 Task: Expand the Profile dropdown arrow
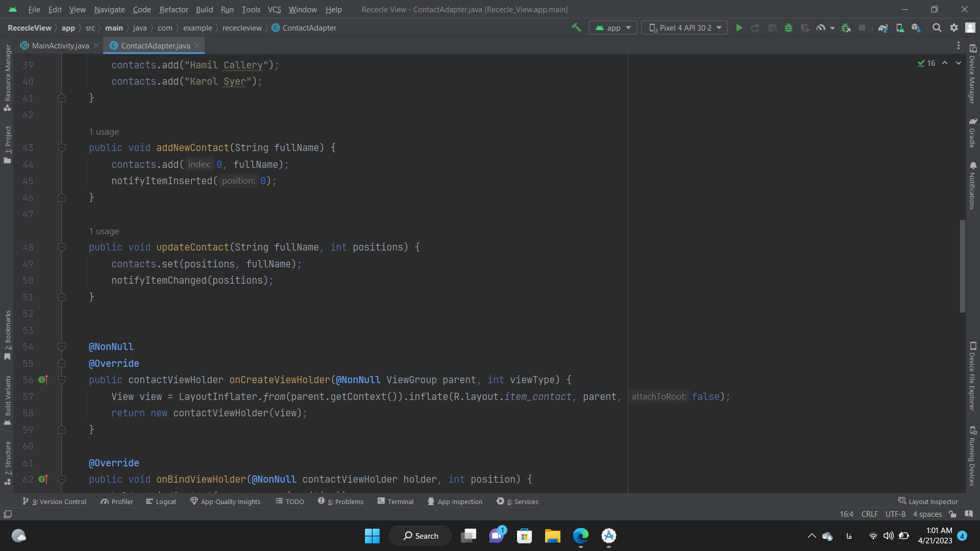[832, 28]
